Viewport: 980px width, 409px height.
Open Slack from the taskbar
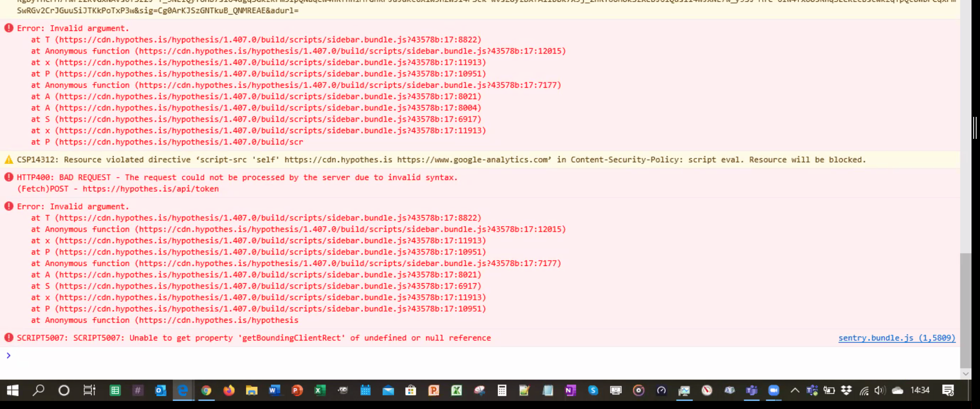coord(138,390)
